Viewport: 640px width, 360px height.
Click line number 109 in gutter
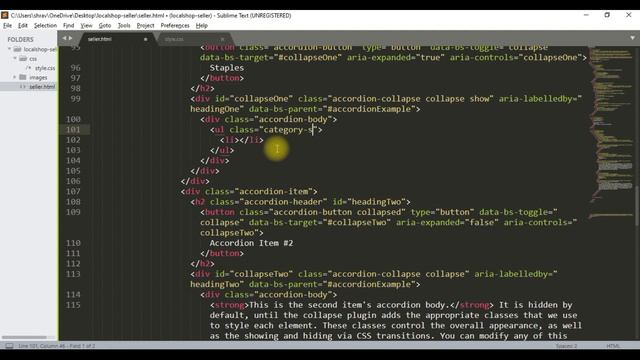[x=73, y=212]
